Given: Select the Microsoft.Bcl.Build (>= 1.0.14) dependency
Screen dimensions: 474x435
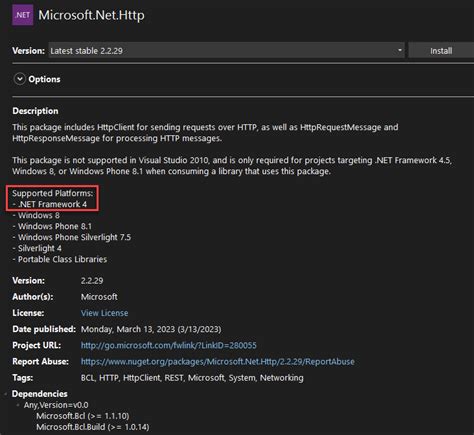Looking at the screenshot, I should point(93,427).
